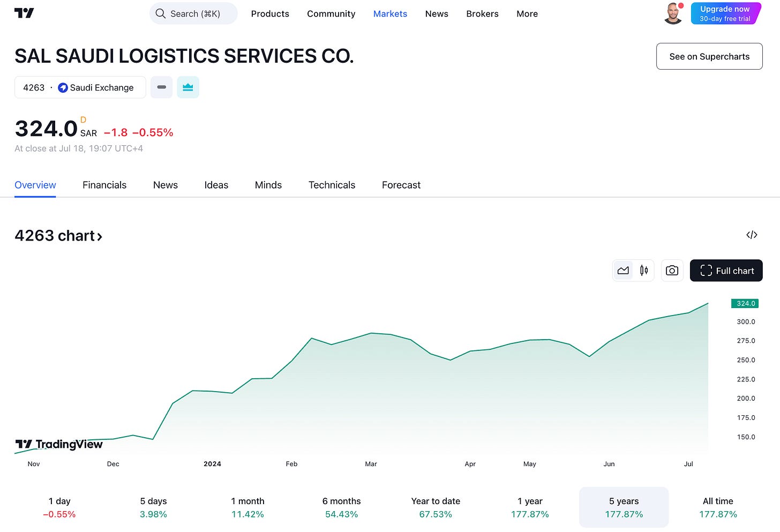The image size is (780, 532).
Task: Click the At close at Jul 18 text
Action: coord(79,148)
